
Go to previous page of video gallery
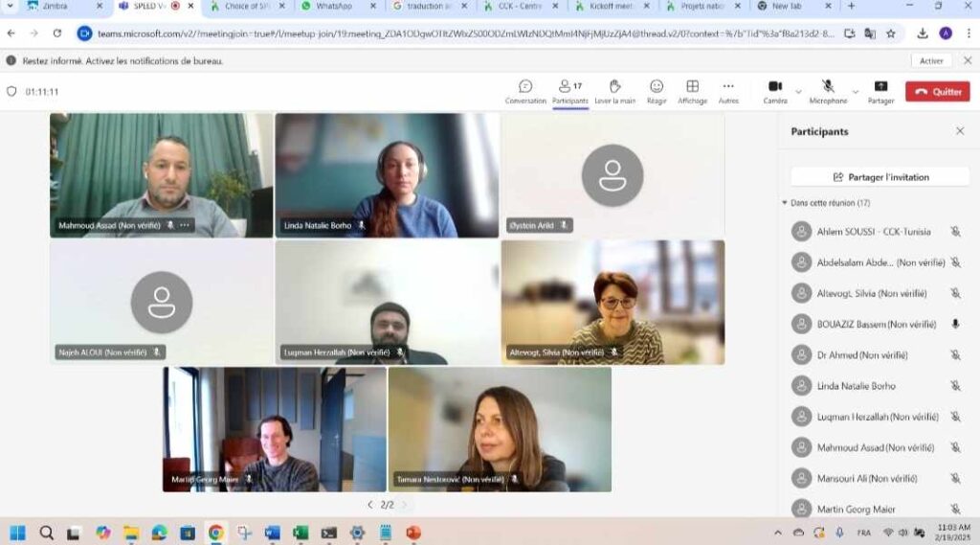coord(370,505)
